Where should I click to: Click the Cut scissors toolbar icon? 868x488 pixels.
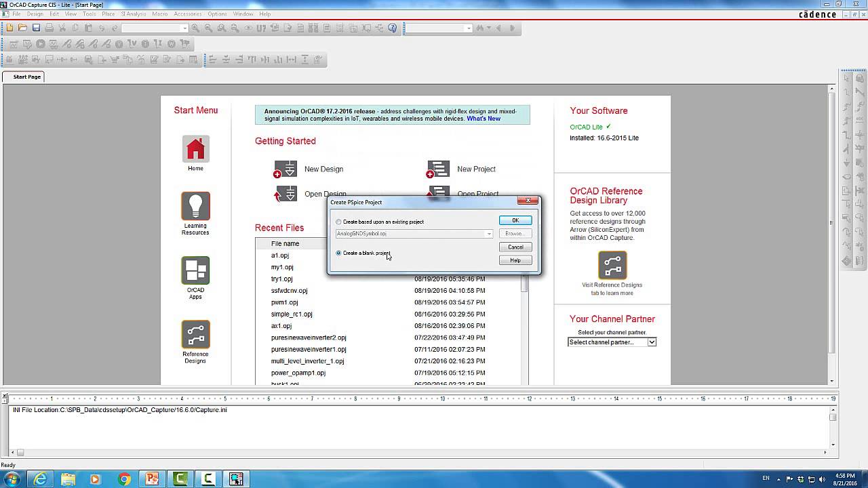(62, 28)
